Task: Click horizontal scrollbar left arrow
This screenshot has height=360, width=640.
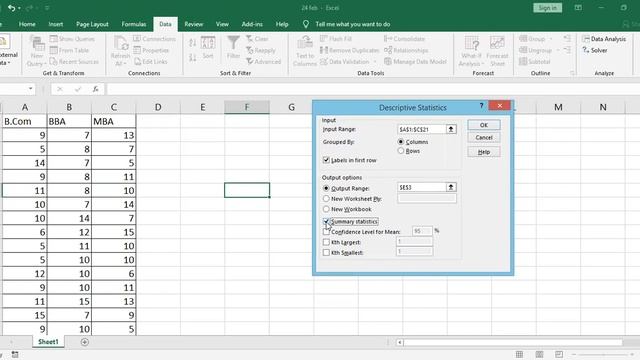Action: click(x=400, y=342)
